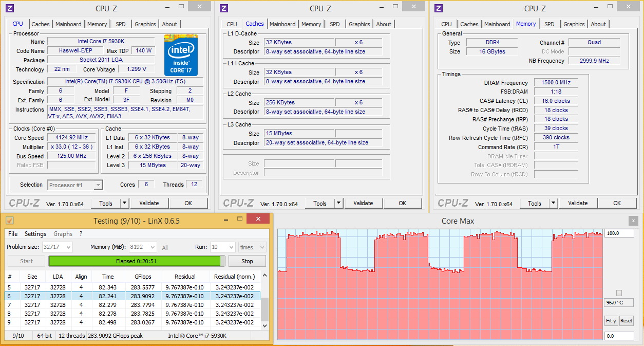Open the Mainboard tab in the window showing the Memory tab

497,24
